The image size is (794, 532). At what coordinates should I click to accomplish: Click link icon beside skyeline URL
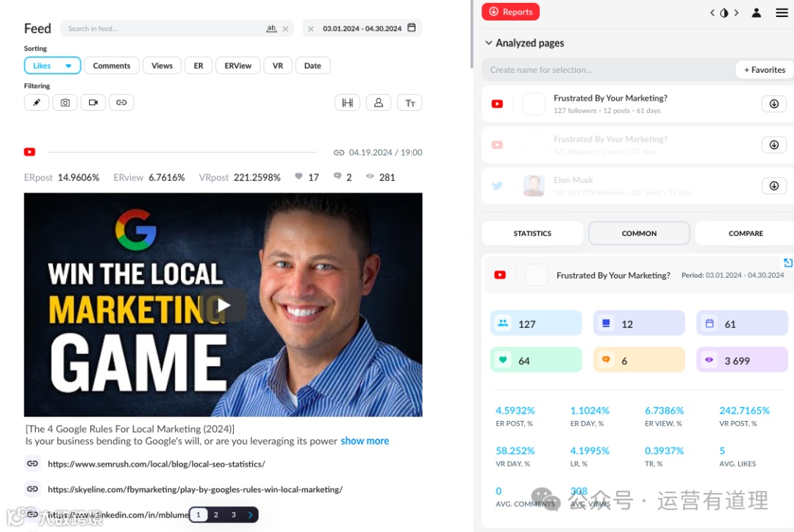(x=32, y=489)
